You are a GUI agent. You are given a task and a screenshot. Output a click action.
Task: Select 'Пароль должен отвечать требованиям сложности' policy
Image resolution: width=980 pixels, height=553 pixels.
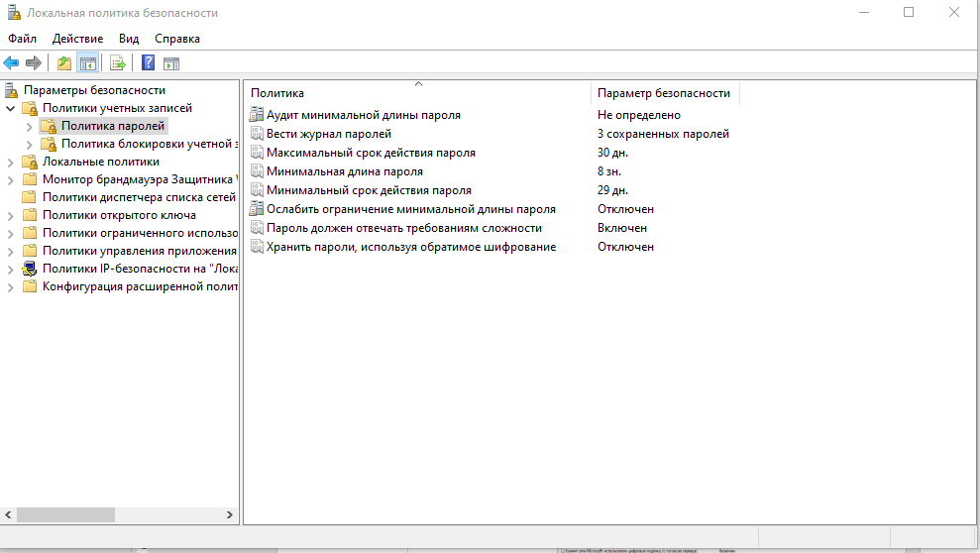403,228
